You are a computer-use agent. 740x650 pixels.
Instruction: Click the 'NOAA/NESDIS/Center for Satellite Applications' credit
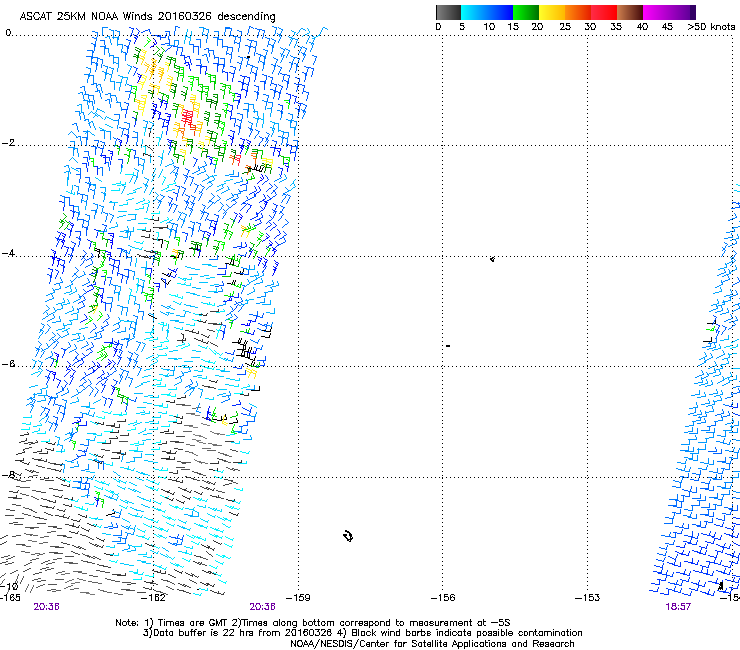(x=432, y=644)
